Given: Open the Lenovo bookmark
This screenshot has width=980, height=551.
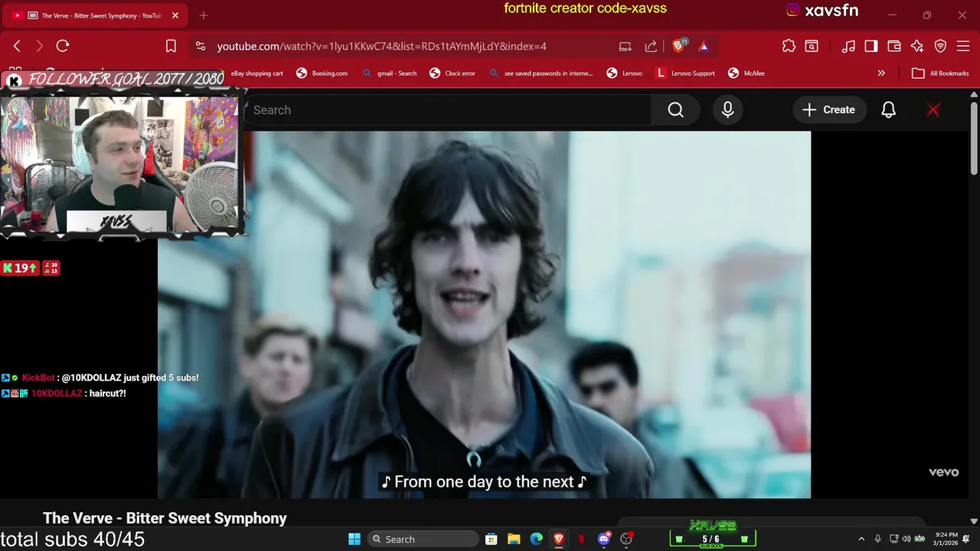Looking at the screenshot, I should click(x=624, y=73).
